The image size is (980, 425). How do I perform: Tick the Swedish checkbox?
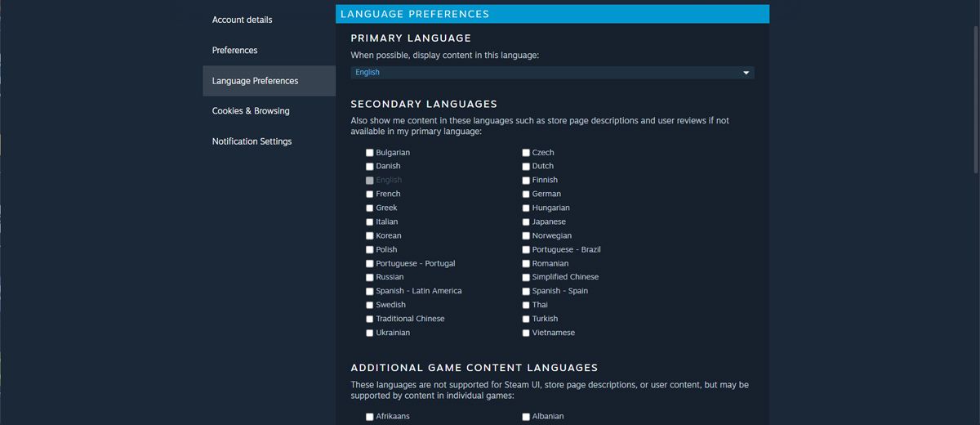pyautogui.click(x=370, y=306)
